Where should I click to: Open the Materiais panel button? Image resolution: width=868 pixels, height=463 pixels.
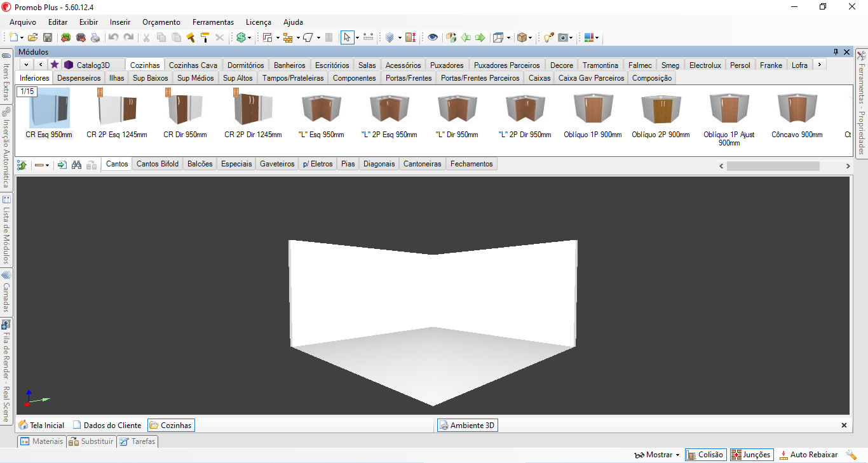coord(42,441)
